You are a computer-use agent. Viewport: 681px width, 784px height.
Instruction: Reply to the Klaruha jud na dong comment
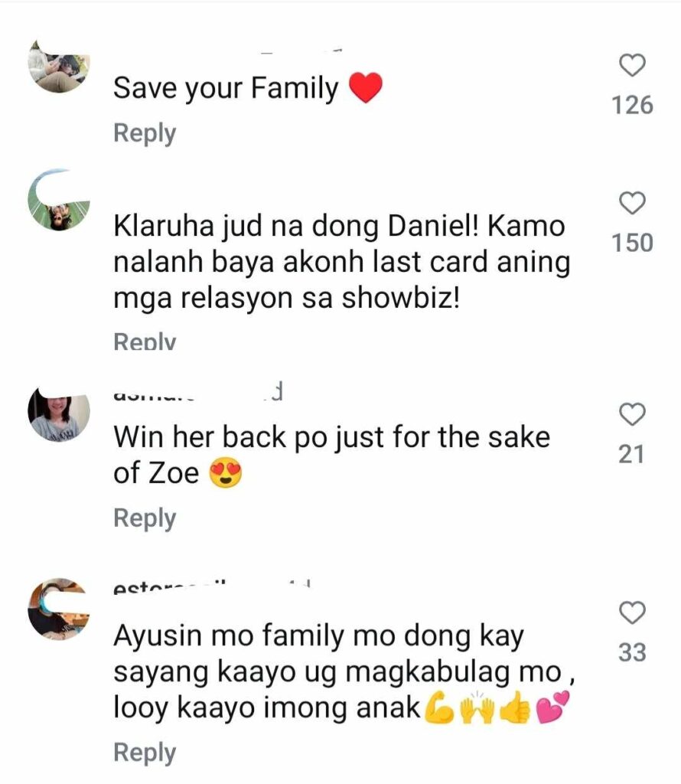point(145,341)
